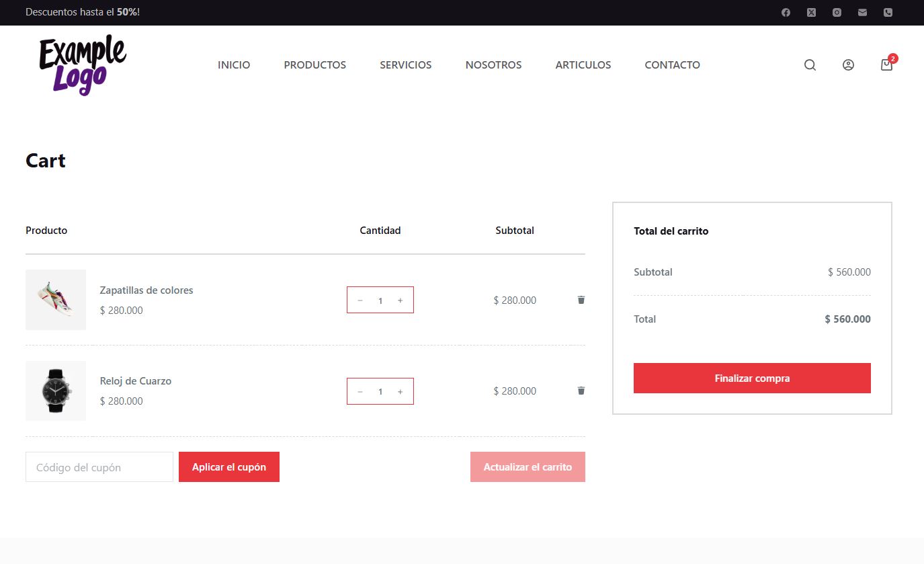Open the Facebook social icon

[786, 12]
